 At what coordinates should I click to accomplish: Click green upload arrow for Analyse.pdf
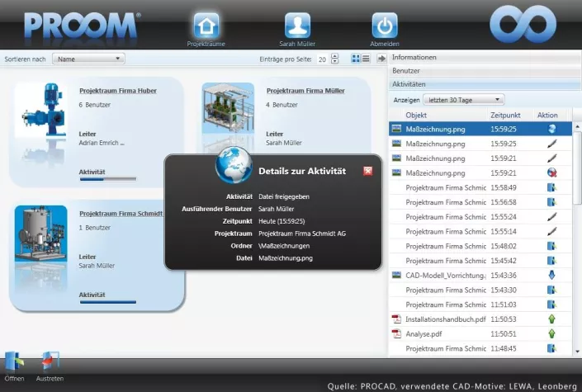tap(551, 333)
